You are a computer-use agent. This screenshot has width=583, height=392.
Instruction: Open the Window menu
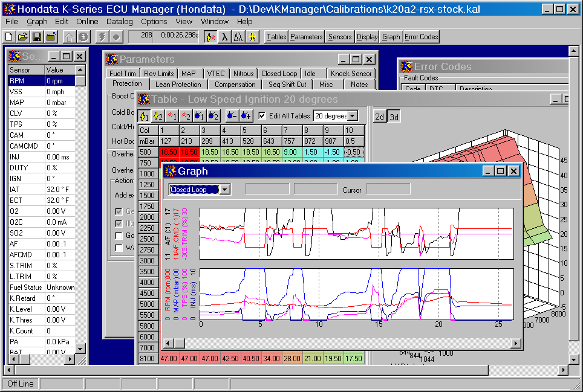(x=215, y=22)
